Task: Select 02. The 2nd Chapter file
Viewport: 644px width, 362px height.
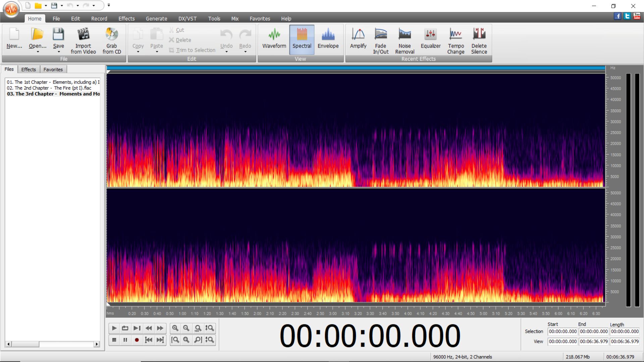Action: [x=49, y=88]
